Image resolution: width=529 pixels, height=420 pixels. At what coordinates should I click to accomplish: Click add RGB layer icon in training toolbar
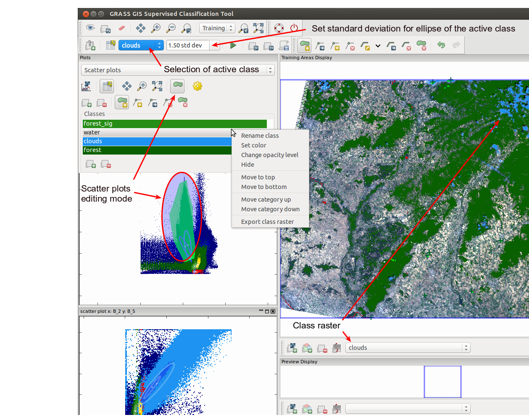[307, 348]
